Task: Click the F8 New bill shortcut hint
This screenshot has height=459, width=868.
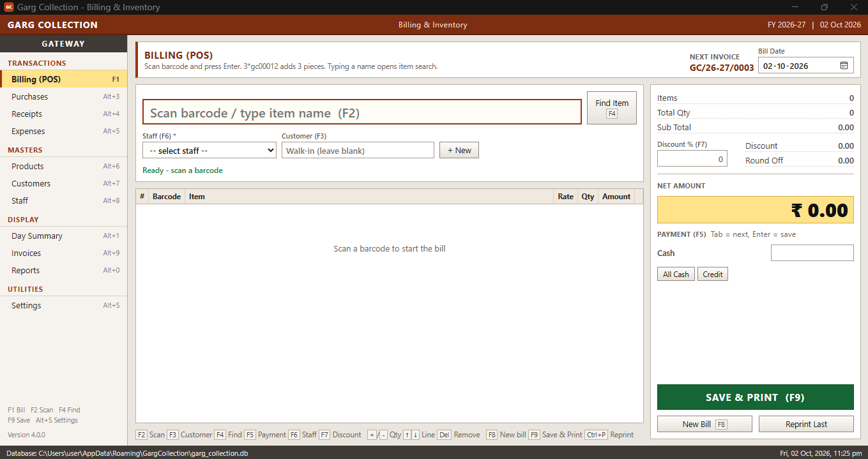Action: [x=506, y=435]
